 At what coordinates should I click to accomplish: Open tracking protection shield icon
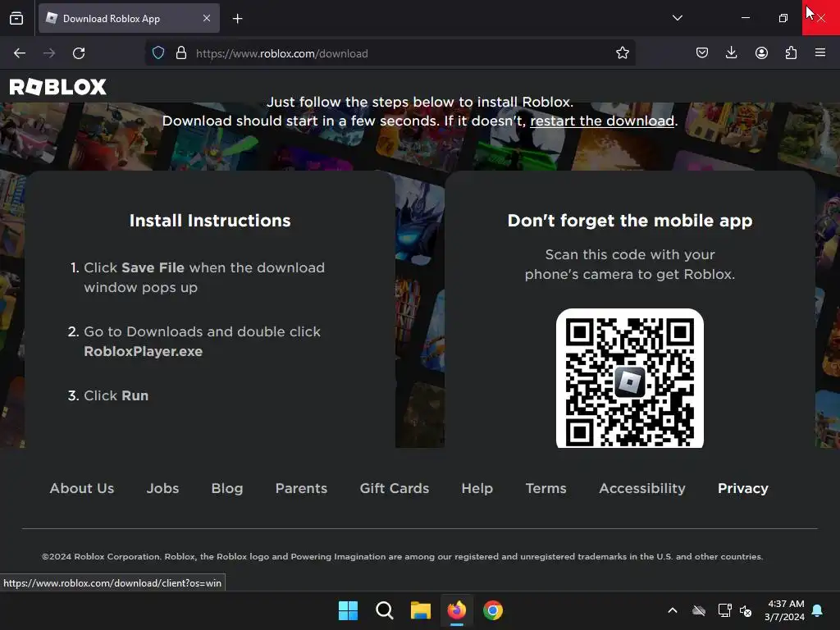(158, 53)
